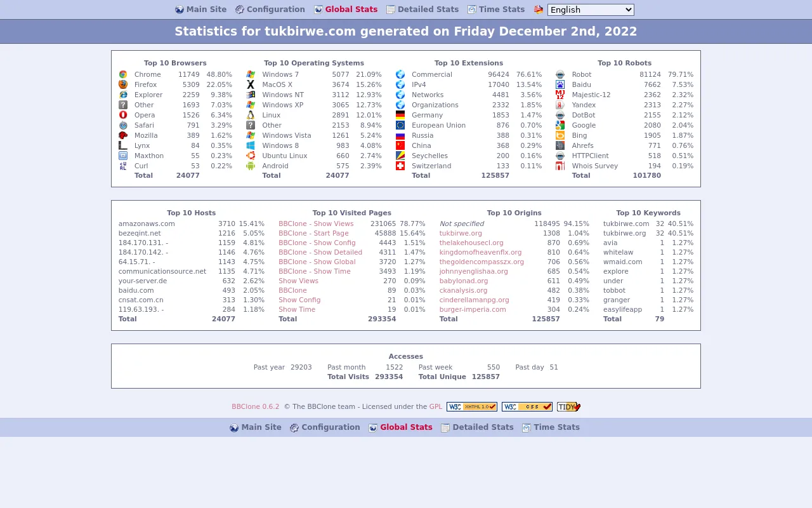Screen dimensions: 812x508
Task: Open the English language dropdown
Action: (x=591, y=10)
